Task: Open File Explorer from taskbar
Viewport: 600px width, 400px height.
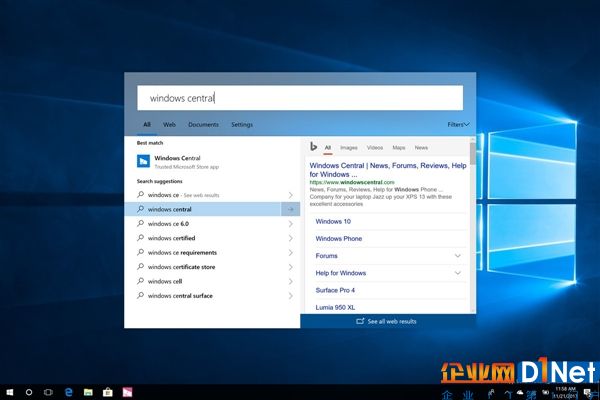Action: (88, 392)
